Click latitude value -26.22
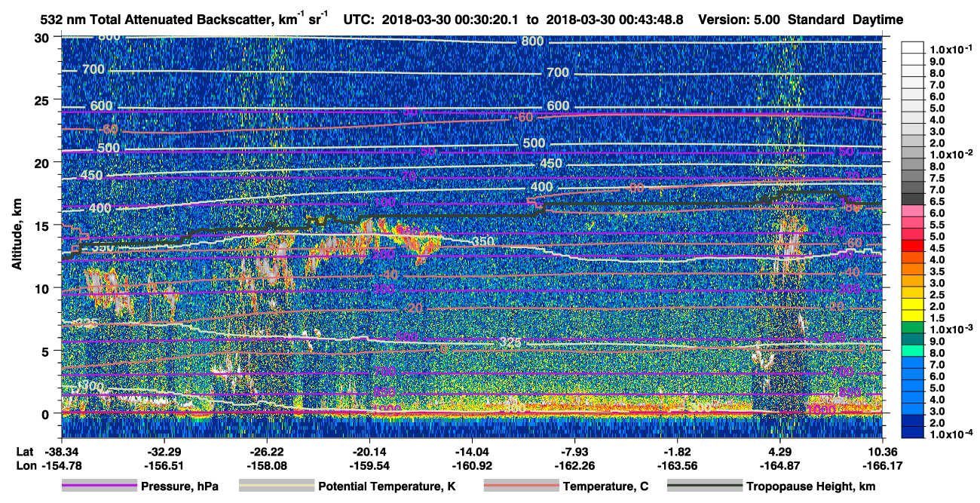 [x=266, y=451]
